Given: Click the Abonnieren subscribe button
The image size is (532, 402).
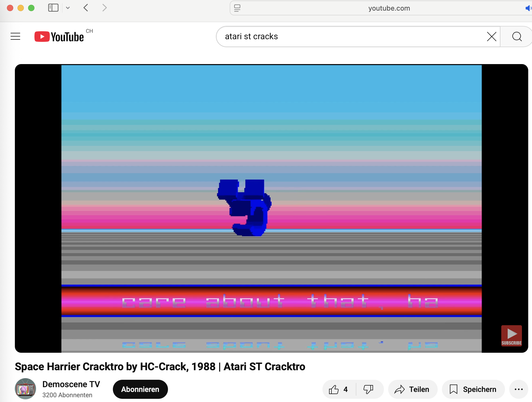Looking at the screenshot, I should coord(140,389).
